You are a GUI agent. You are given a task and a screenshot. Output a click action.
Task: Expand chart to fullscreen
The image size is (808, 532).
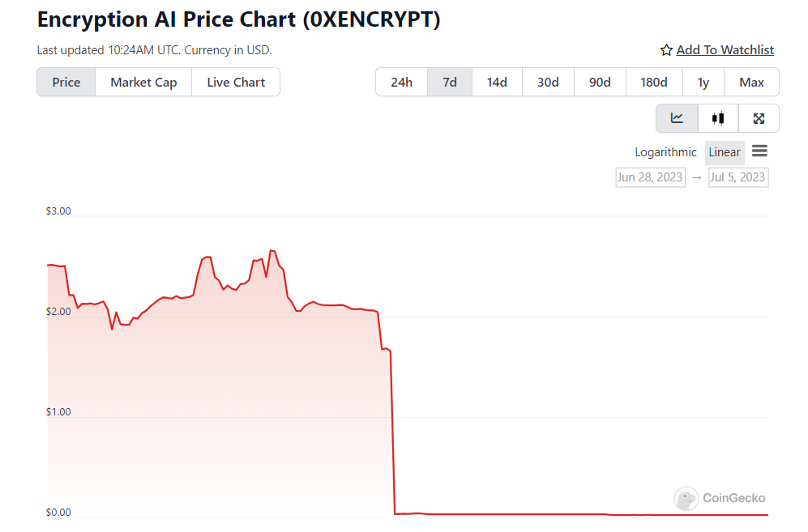(759, 118)
